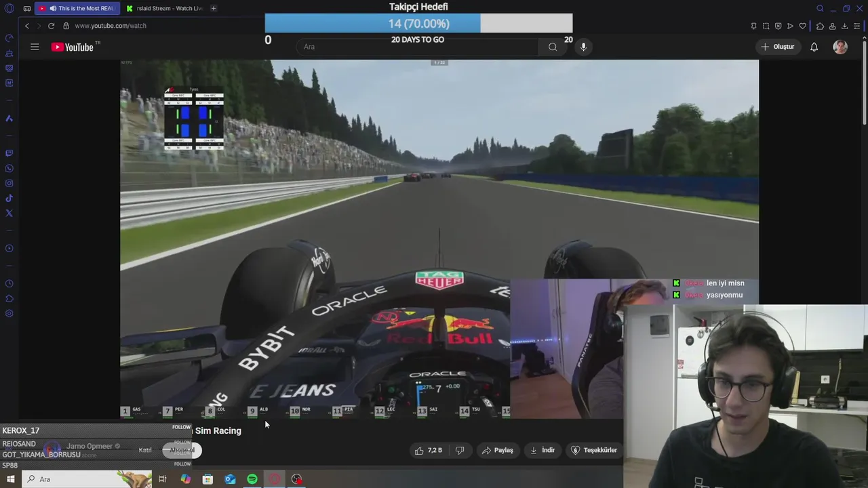Open Spotify from the taskbar
The height and width of the screenshot is (488, 868).
(252, 479)
